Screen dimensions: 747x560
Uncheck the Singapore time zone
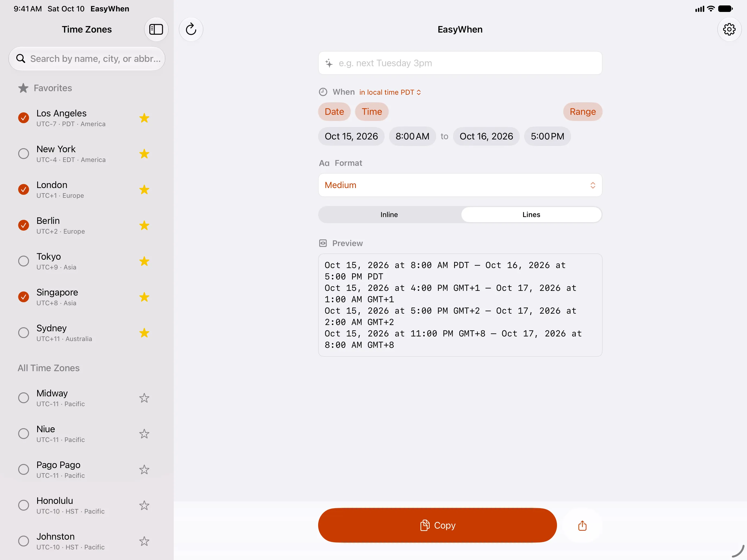tap(23, 297)
